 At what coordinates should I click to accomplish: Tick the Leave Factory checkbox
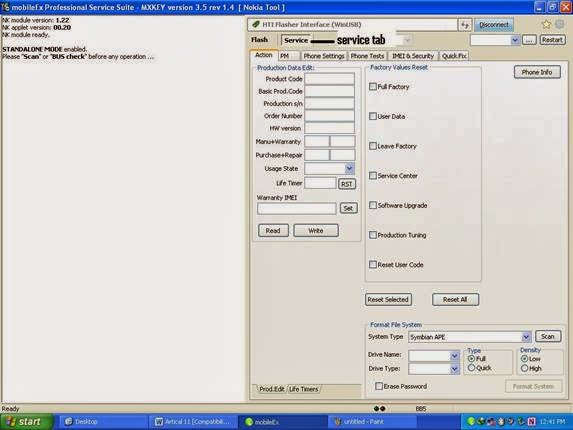point(372,146)
